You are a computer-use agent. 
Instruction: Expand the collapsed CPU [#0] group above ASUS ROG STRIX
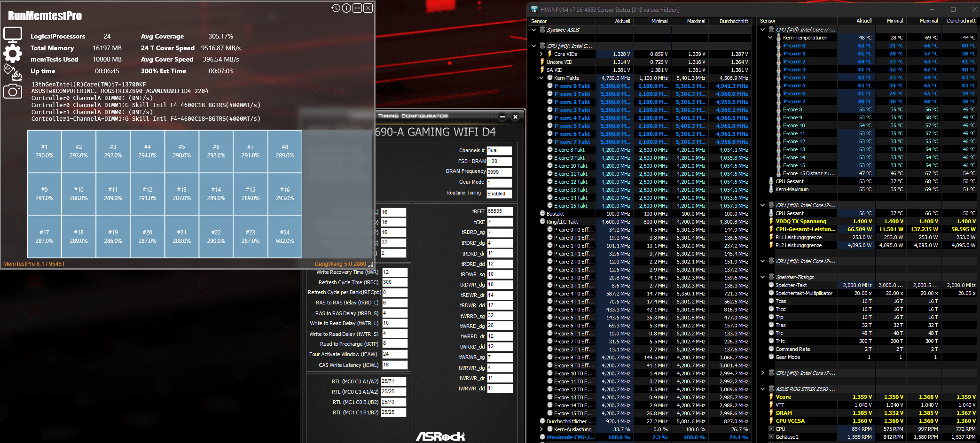pyautogui.click(x=763, y=373)
